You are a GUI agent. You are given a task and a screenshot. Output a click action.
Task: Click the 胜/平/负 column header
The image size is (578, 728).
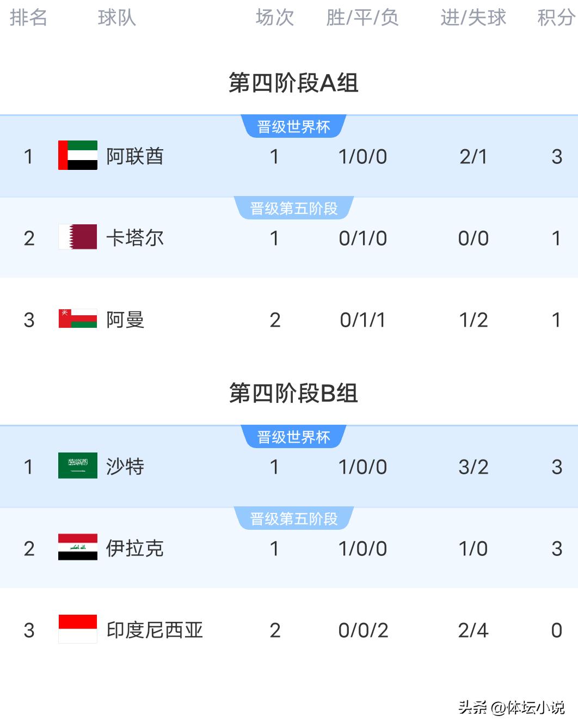click(362, 17)
